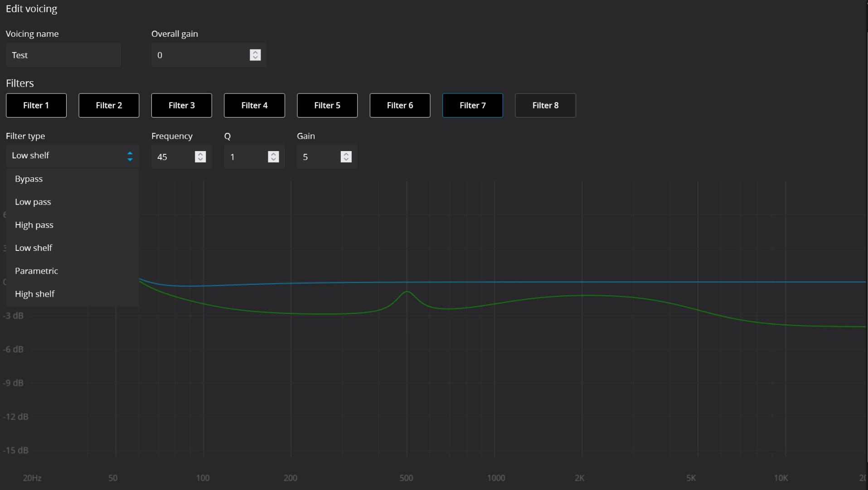The height and width of the screenshot is (490, 868).
Task: Select the Filter 3 button
Action: 181,105
